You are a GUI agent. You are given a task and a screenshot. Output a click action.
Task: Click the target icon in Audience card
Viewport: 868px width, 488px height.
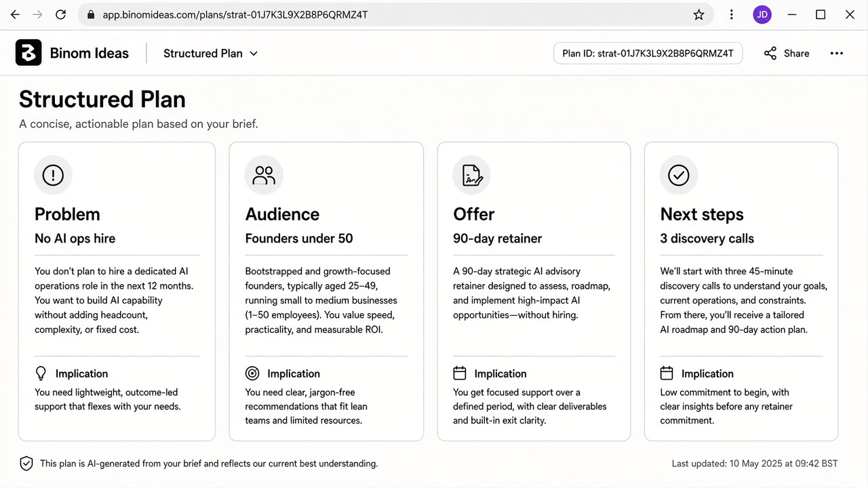click(x=252, y=373)
